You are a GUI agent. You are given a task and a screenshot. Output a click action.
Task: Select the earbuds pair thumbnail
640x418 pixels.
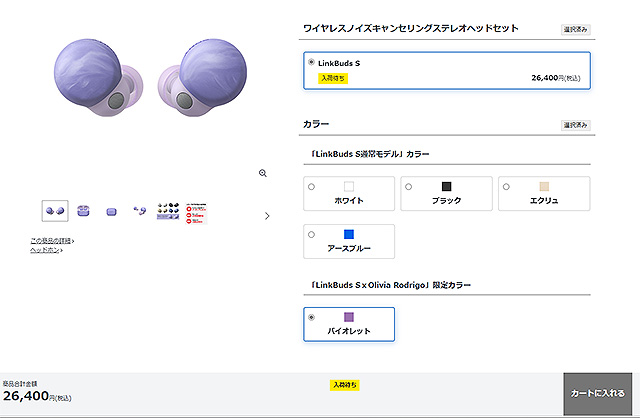(55, 211)
